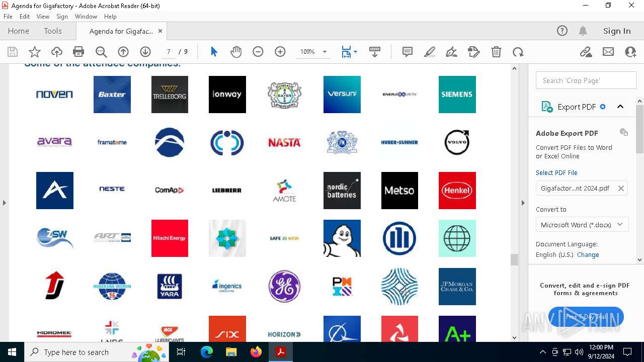Click the Hitachi Energy logo

(x=170, y=238)
